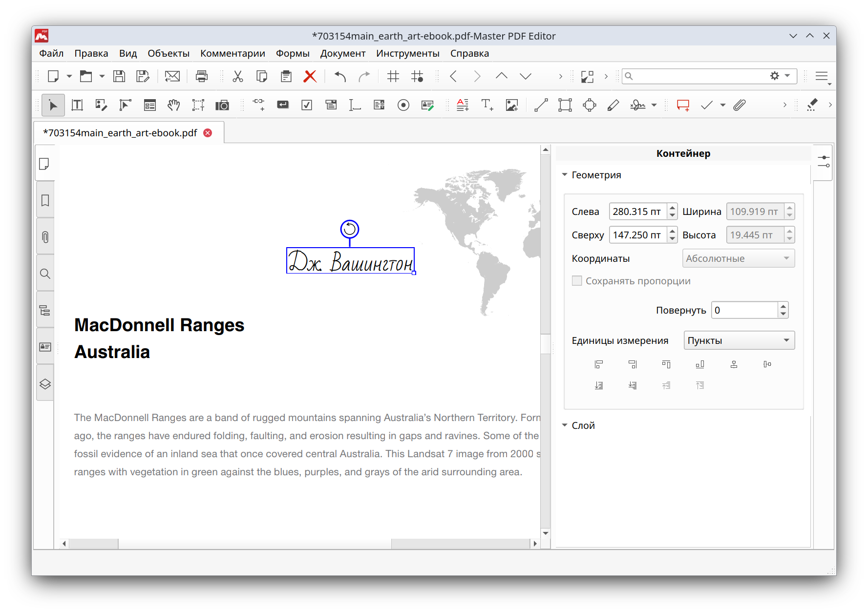Viewport: 868px width, 613px height.
Task: Select the Insert Image tool
Action: point(512,105)
